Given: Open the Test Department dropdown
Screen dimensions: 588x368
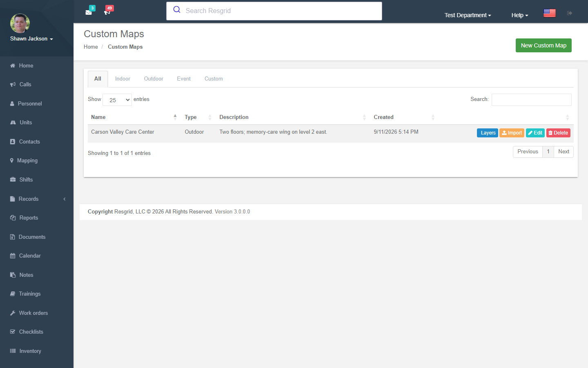Looking at the screenshot, I should (468, 15).
